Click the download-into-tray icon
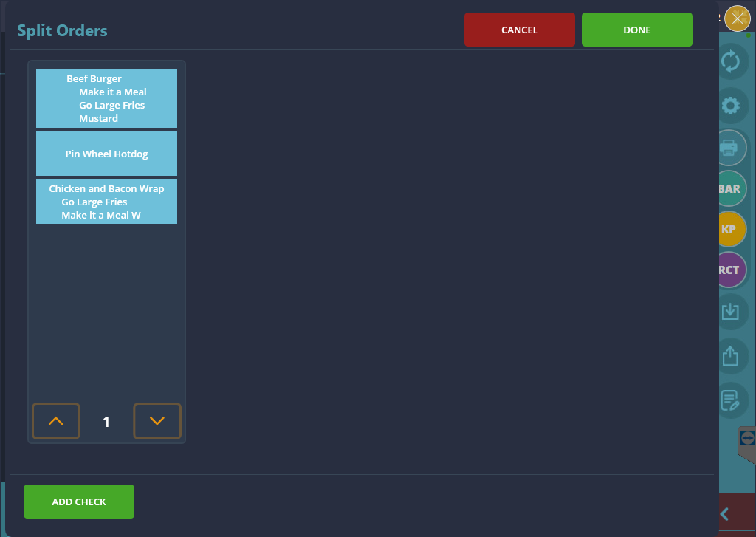The height and width of the screenshot is (537, 756). (730, 312)
